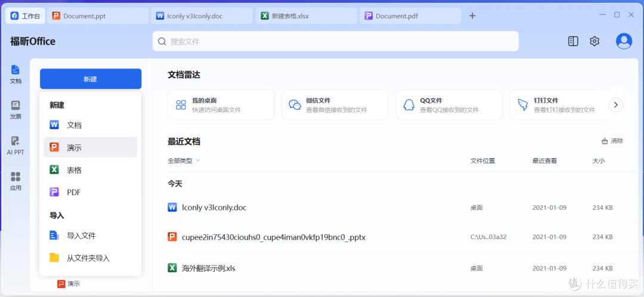644x297 pixels.
Task: Click 桌面 location in the Iconly row
Action: pos(476,208)
